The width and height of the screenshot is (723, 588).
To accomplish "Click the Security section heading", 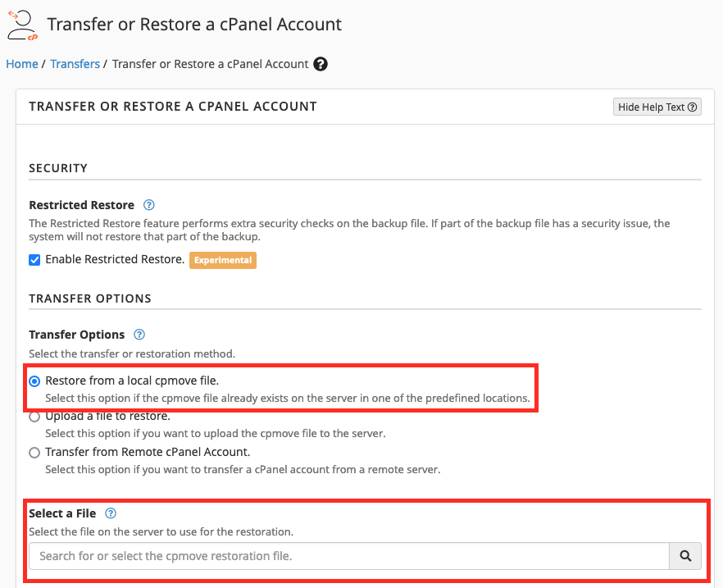I will pyautogui.click(x=58, y=168).
